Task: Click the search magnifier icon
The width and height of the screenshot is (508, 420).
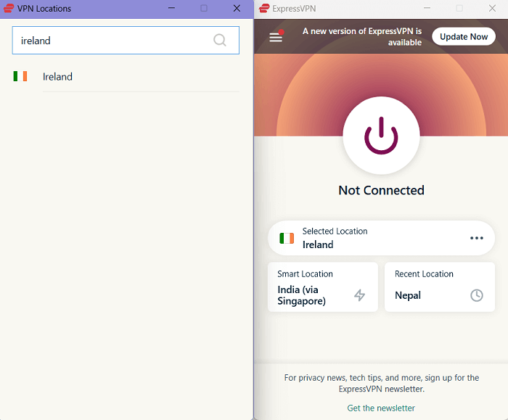Action: (x=220, y=40)
